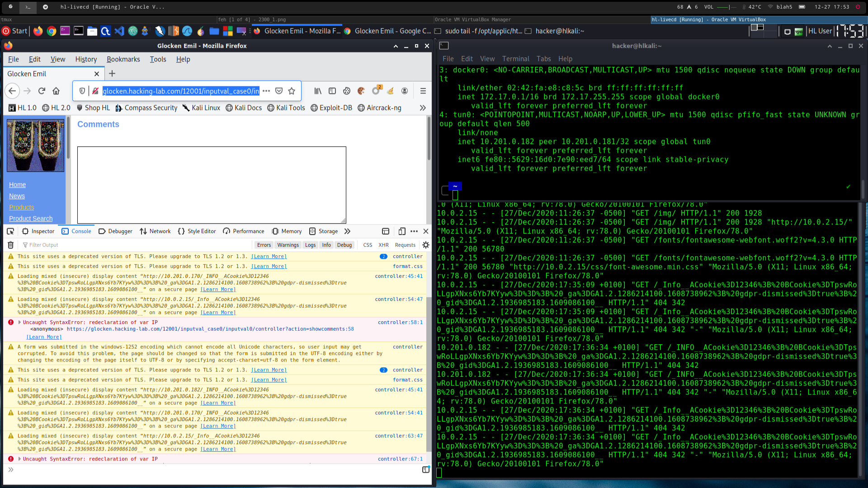
Task: Open the Firefox hamburger menu
Action: [x=423, y=91]
